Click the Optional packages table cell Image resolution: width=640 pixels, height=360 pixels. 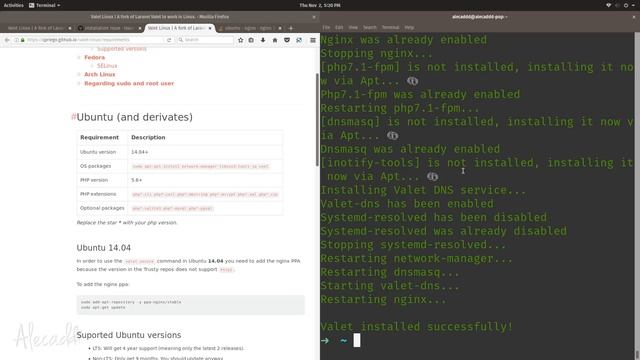(x=102, y=208)
